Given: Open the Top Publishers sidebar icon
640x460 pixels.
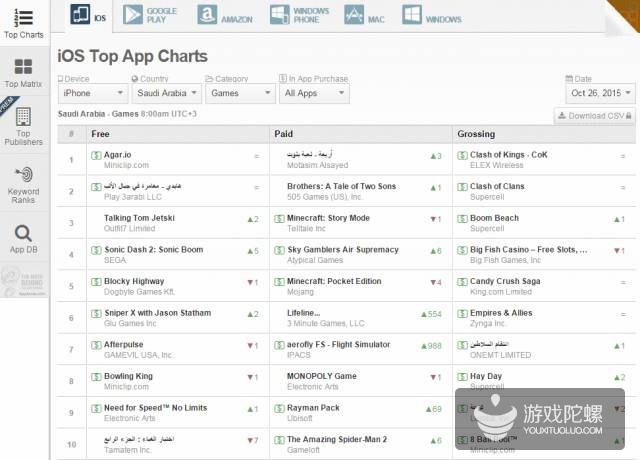Looking at the screenshot, I should coord(23,117).
